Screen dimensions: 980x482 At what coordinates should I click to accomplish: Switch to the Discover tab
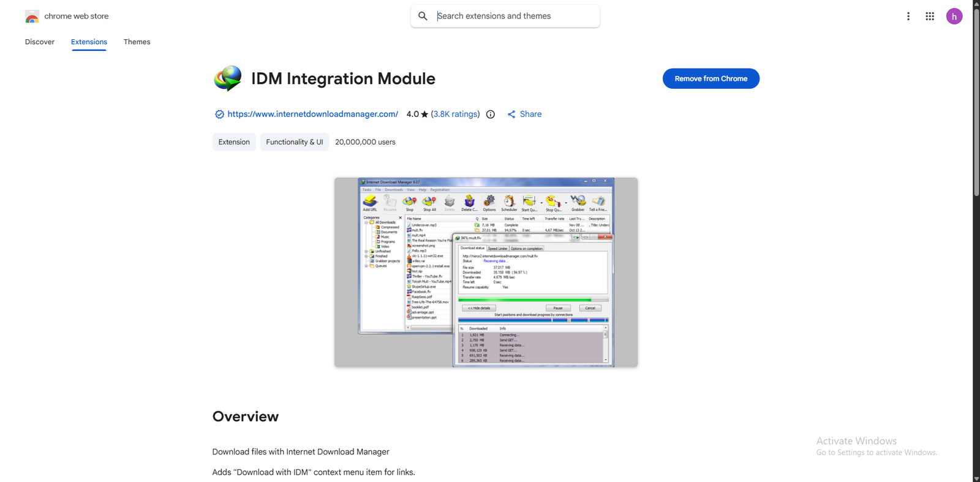coord(40,42)
